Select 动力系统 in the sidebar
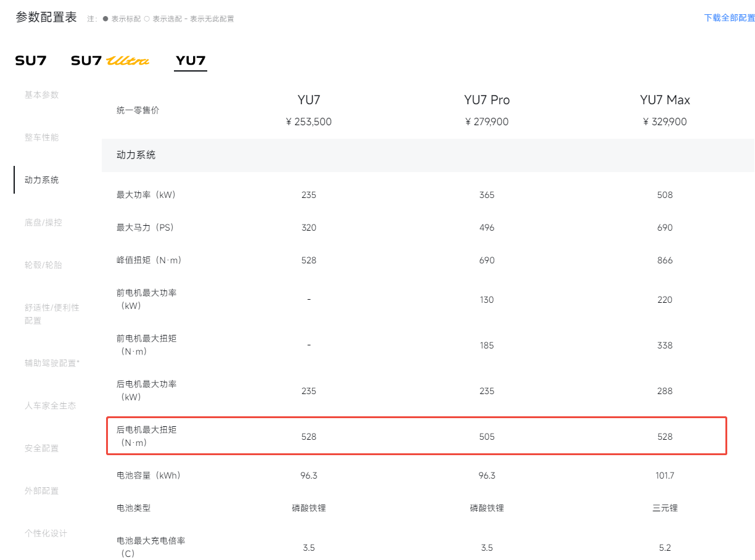The height and width of the screenshot is (560, 755). pos(42,180)
